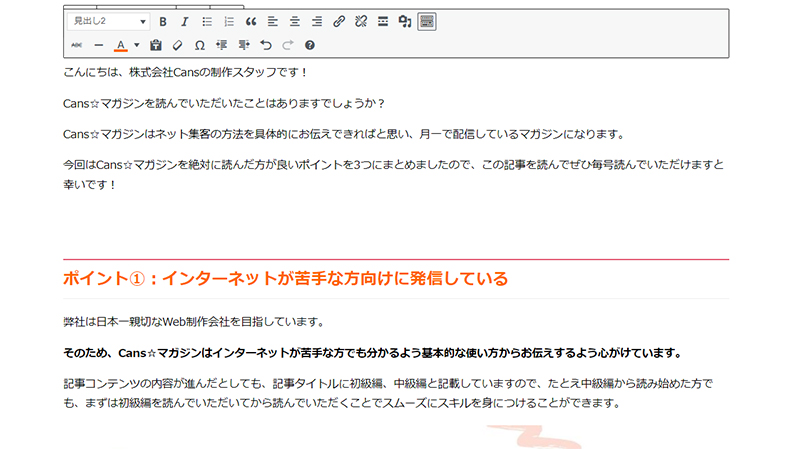Screen dimensions: 800x450
Task: Expand the text color picker arrow
Action: tap(137, 45)
